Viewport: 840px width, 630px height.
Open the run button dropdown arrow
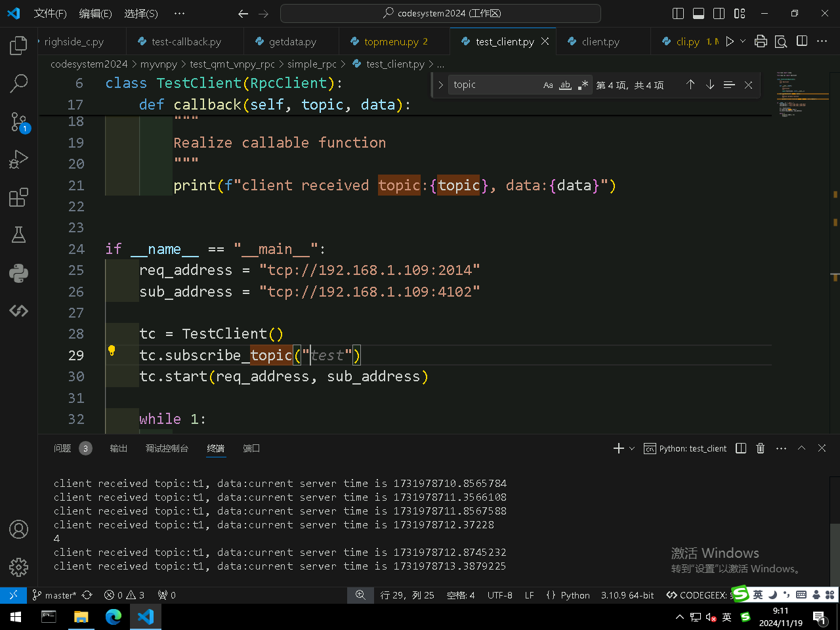pos(743,41)
